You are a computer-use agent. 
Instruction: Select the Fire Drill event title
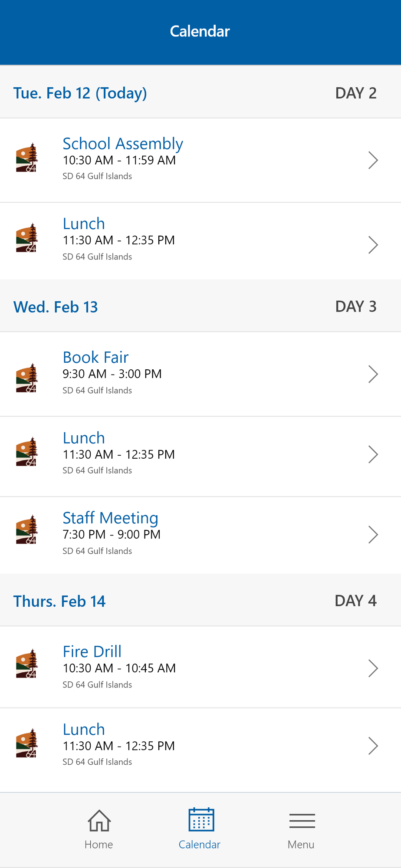(92, 651)
